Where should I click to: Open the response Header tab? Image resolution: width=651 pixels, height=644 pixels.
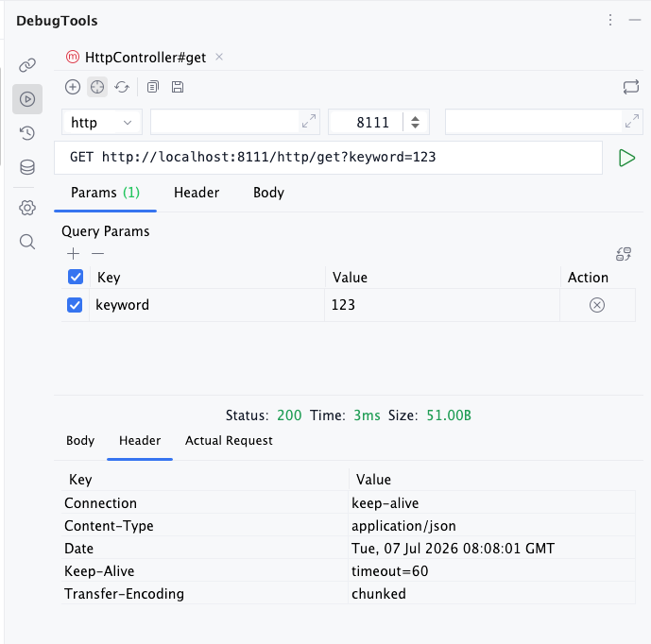(x=140, y=440)
